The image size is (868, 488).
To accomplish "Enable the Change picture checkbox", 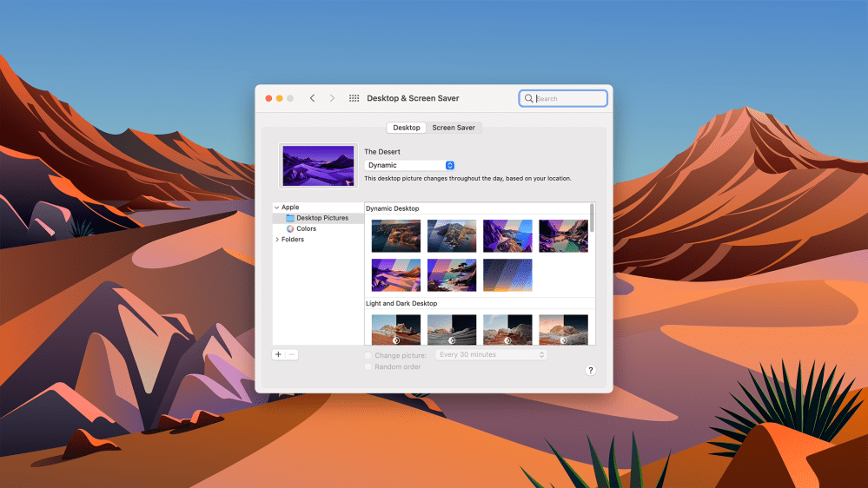I will click(368, 355).
